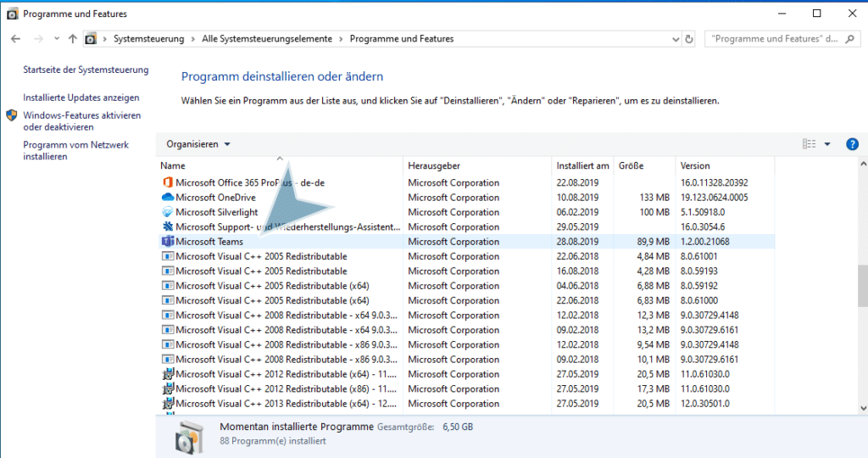The image size is (868, 458).
Task: Click the Visual C++ 2013 Redistributable (x64) icon
Action: pyautogui.click(x=168, y=403)
